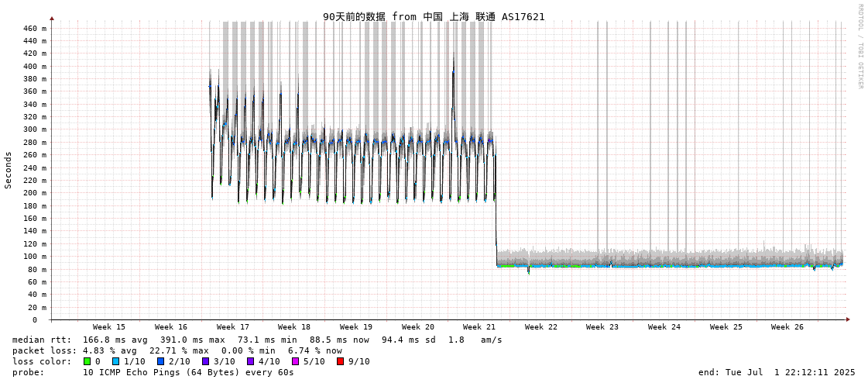
Task: Click the 391.0 ms max value
Action: coord(194,340)
